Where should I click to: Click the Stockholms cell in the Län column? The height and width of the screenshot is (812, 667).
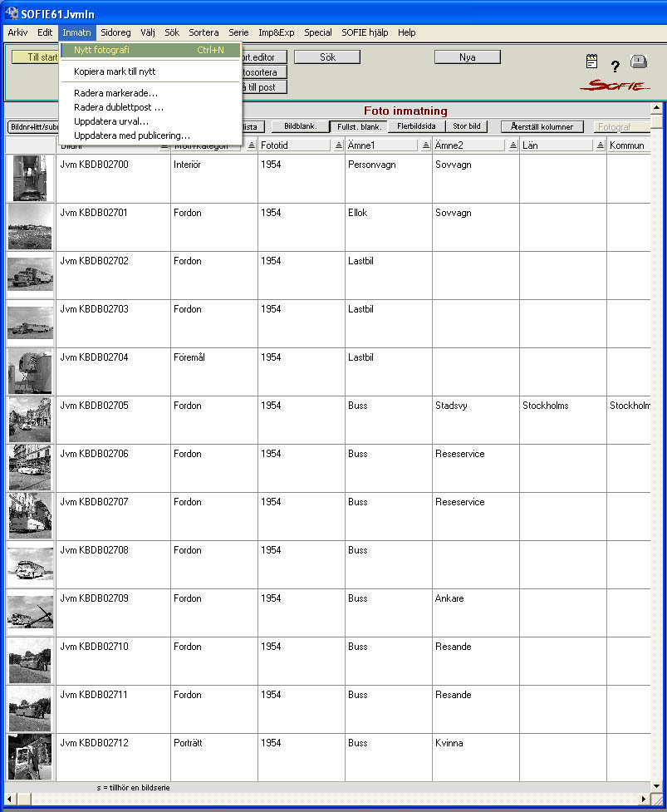(x=563, y=420)
